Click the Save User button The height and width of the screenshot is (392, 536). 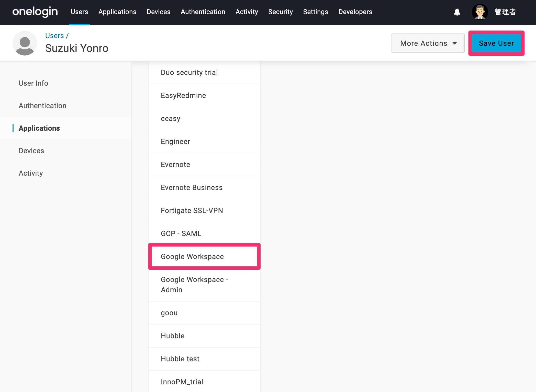tap(496, 43)
